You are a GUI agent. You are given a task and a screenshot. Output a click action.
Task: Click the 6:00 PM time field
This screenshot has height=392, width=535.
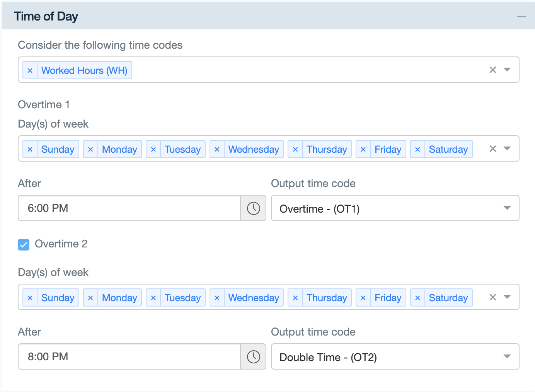click(x=128, y=208)
